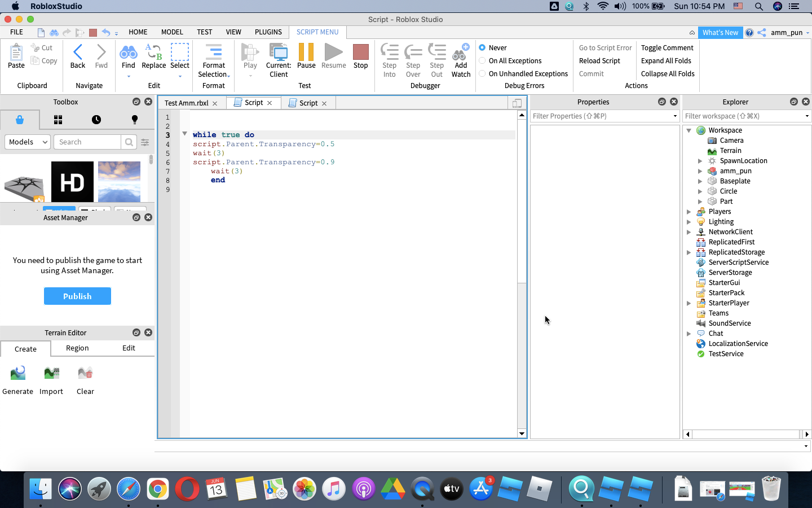Open Toolbox filter options icon

145,142
